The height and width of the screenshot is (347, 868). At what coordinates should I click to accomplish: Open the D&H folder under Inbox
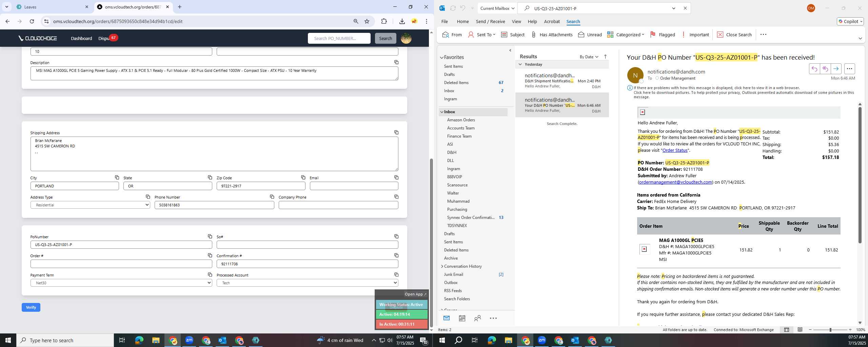point(452,152)
